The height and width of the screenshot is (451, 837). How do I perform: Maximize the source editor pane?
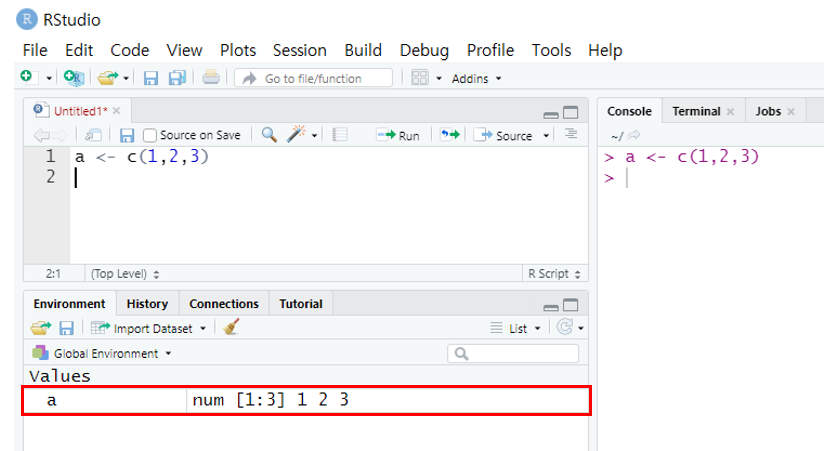tap(571, 113)
